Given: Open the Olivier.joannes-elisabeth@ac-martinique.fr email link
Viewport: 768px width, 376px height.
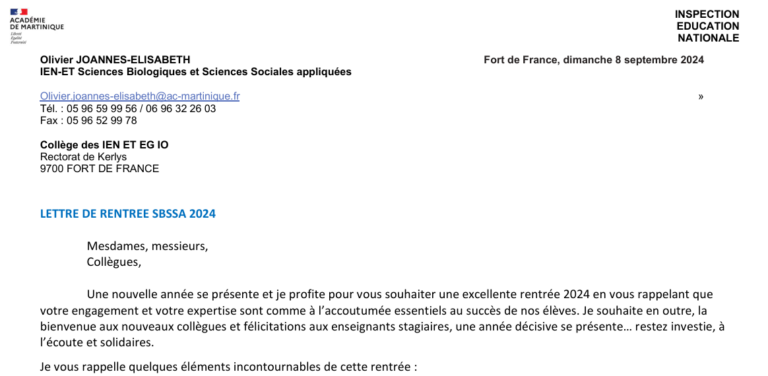Looking at the screenshot, I should tap(140, 96).
